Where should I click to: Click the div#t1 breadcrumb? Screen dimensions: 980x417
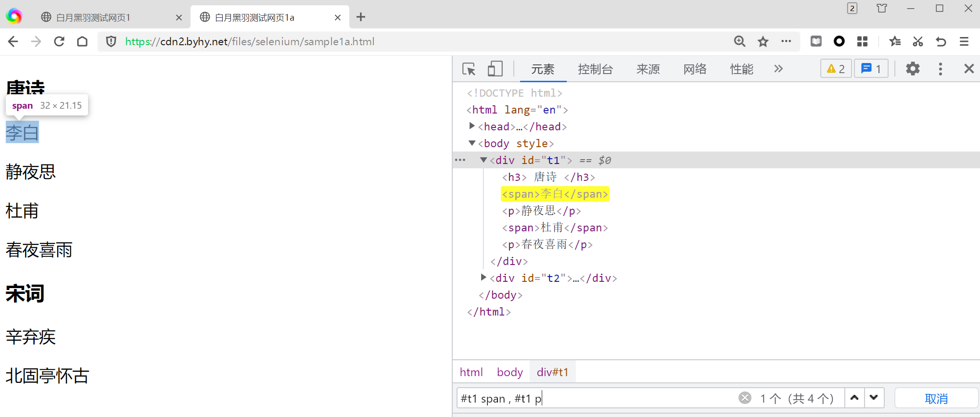[x=553, y=372]
